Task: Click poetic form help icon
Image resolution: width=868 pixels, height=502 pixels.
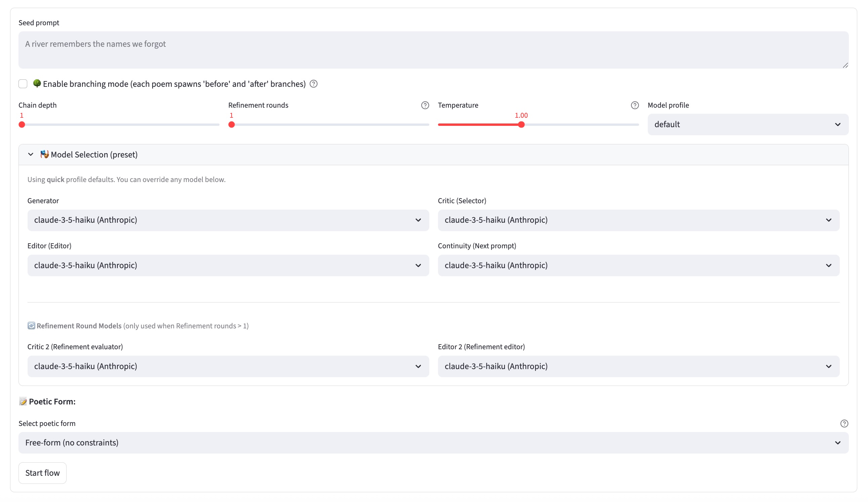Action: coord(844,423)
